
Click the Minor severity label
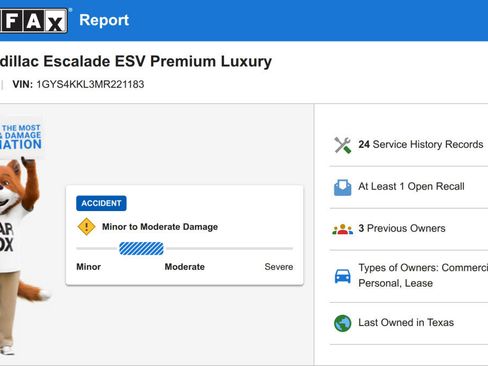[88, 267]
